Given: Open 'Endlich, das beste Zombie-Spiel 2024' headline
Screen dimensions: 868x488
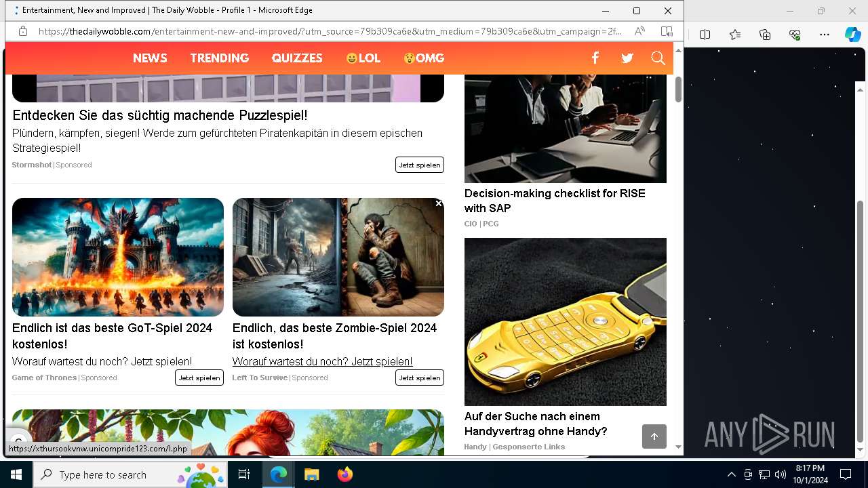Looking at the screenshot, I should click(x=334, y=336).
